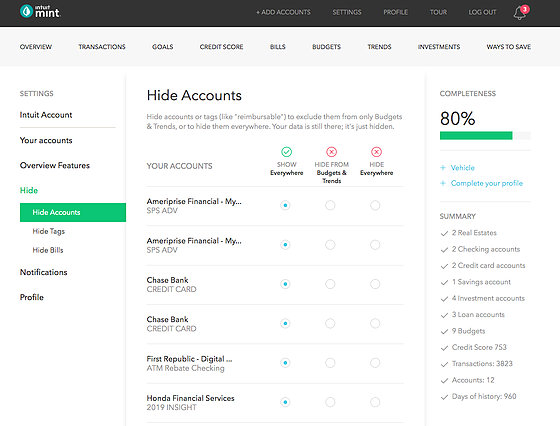Go to the Transactions tab
560x426 pixels.
[102, 47]
